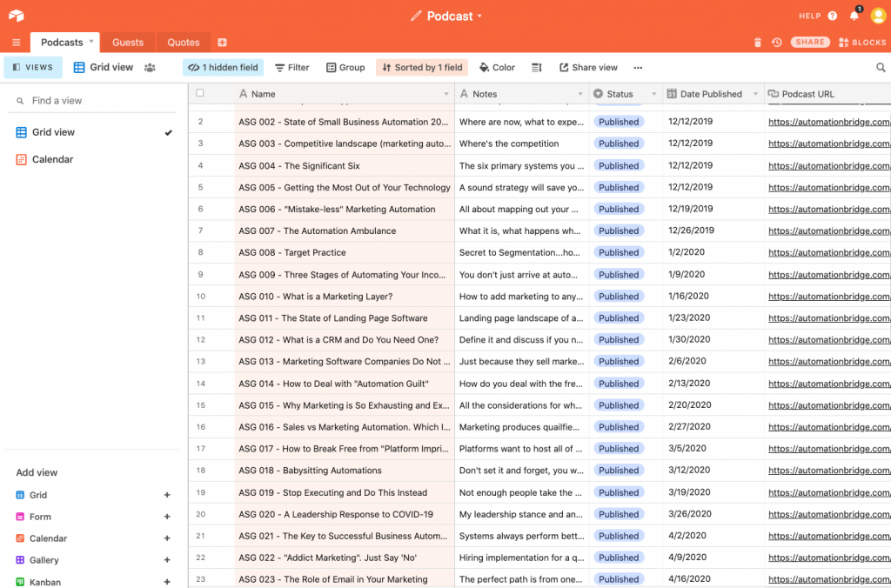Image resolution: width=891 pixels, height=588 pixels.
Task: Open the Blocks panel
Action: click(862, 43)
